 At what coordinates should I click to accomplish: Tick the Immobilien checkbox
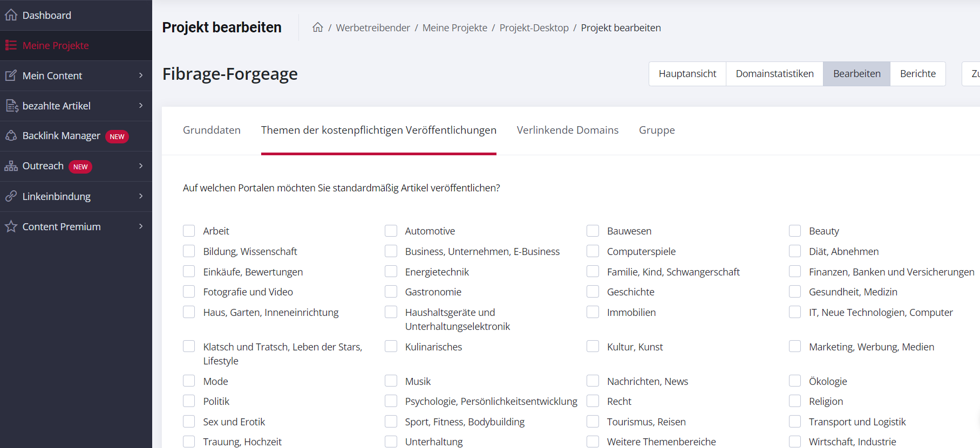click(x=593, y=312)
